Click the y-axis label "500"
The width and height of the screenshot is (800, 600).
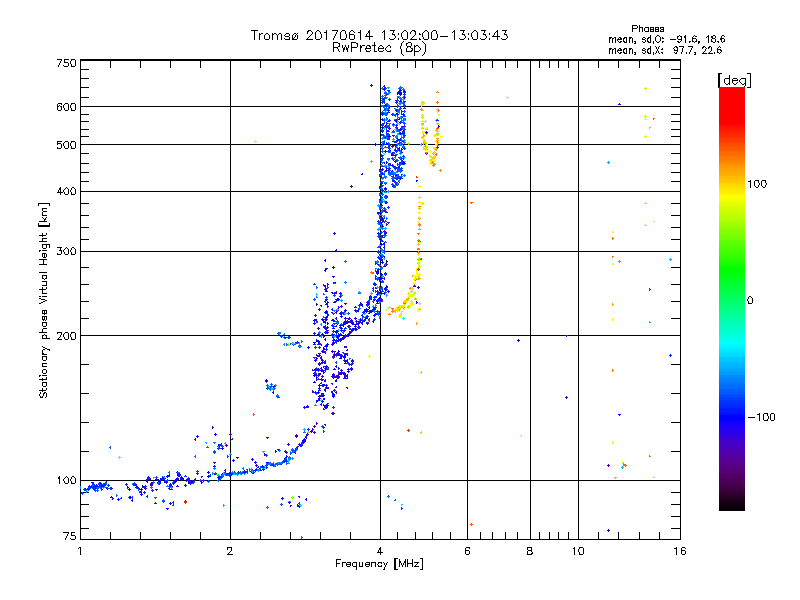click(66, 145)
